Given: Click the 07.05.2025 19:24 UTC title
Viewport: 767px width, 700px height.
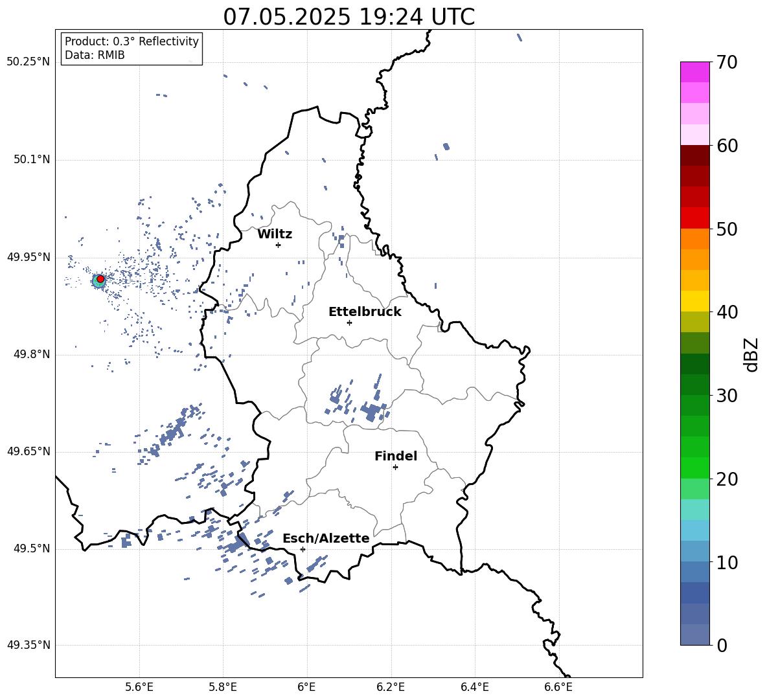Looking at the screenshot, I should point(349,17).
